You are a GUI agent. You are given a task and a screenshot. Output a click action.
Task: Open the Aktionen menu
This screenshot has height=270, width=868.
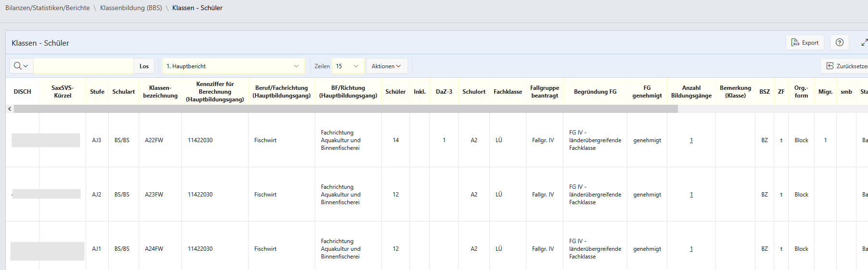pyautogui.click(x=386, y=66)
